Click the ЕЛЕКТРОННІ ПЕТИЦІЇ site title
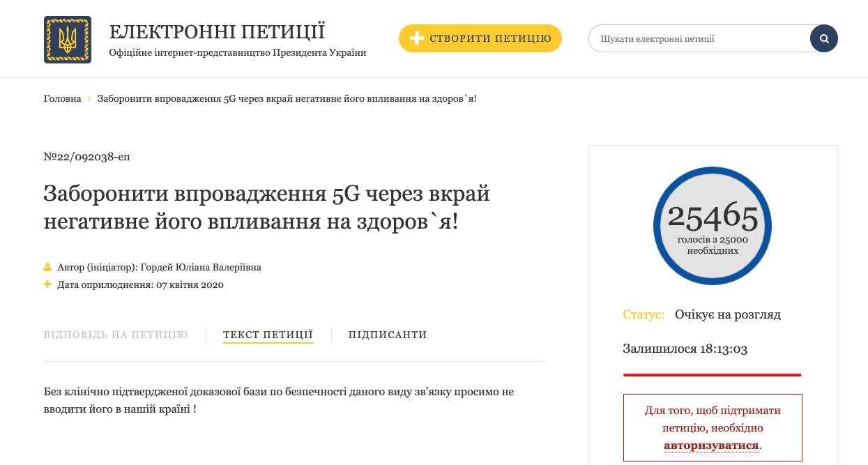The width and height of the screenshot is (868, 465). tap(217, 32)
